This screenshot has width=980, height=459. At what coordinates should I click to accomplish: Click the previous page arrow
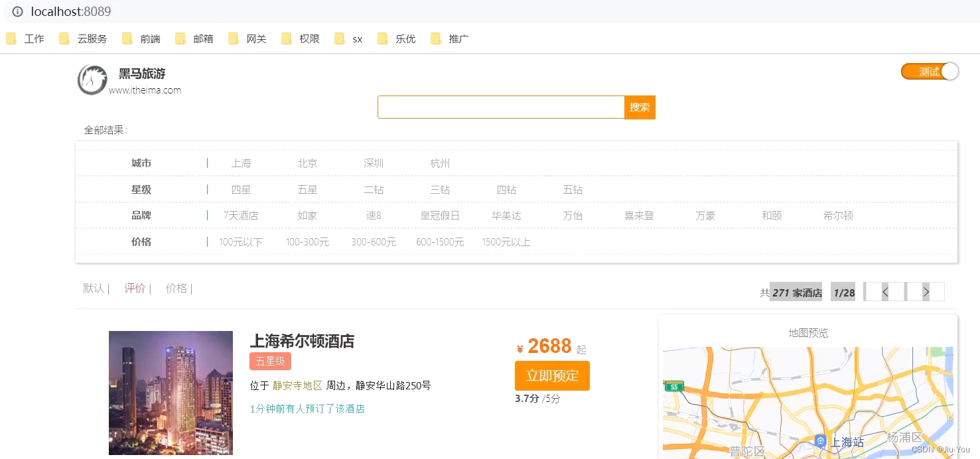(x=885, y=291)
